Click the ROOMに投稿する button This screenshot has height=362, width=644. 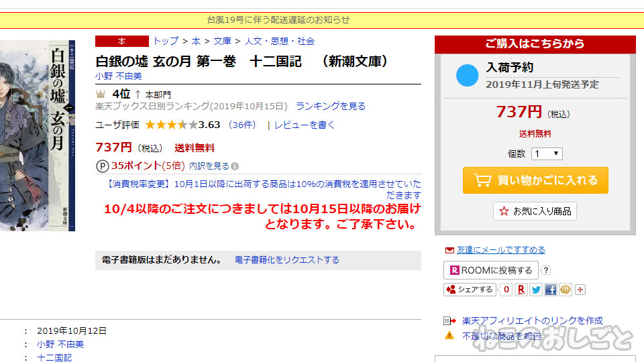491,270
